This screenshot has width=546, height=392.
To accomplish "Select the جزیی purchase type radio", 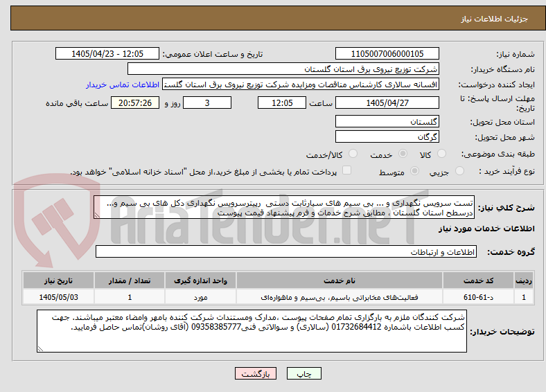I will (x=459, y=170).
